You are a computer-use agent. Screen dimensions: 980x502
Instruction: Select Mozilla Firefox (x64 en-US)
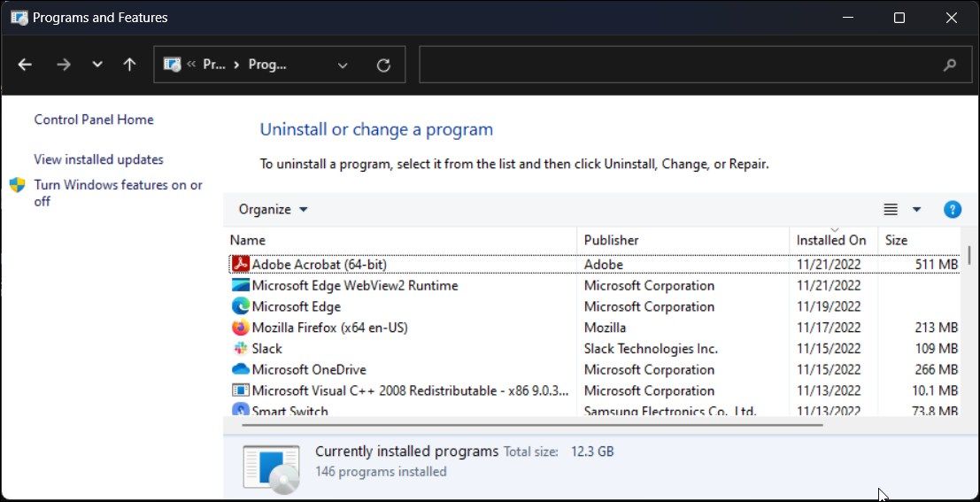point(329,328)
